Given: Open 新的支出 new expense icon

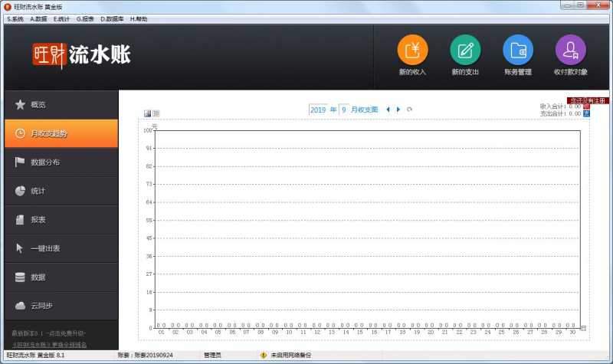Looking at the screenshot, I should point(465,50).
